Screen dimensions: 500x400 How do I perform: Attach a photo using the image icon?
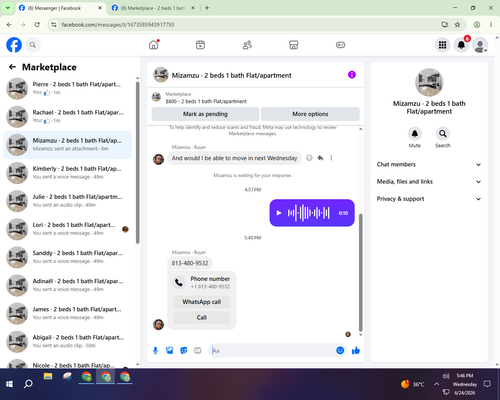pos(170,350)
